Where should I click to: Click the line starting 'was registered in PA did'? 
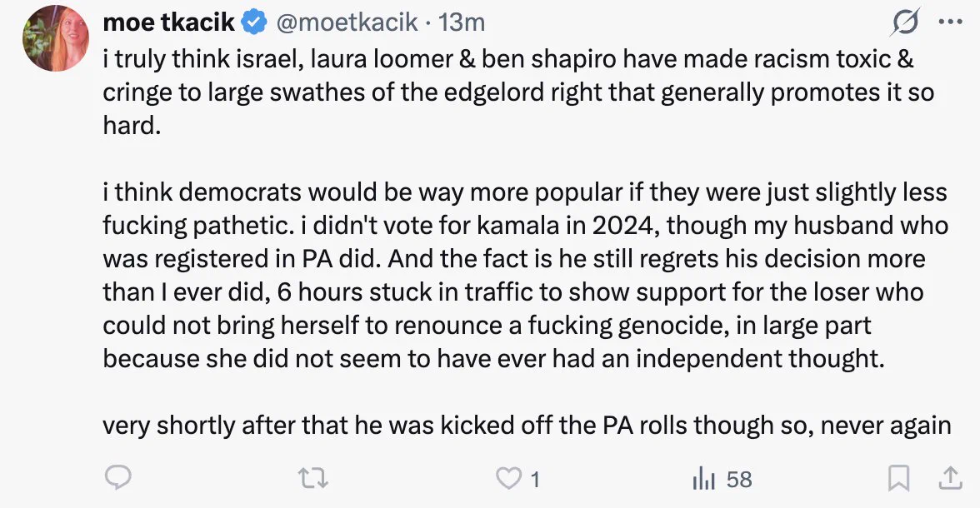coord(513,259)
